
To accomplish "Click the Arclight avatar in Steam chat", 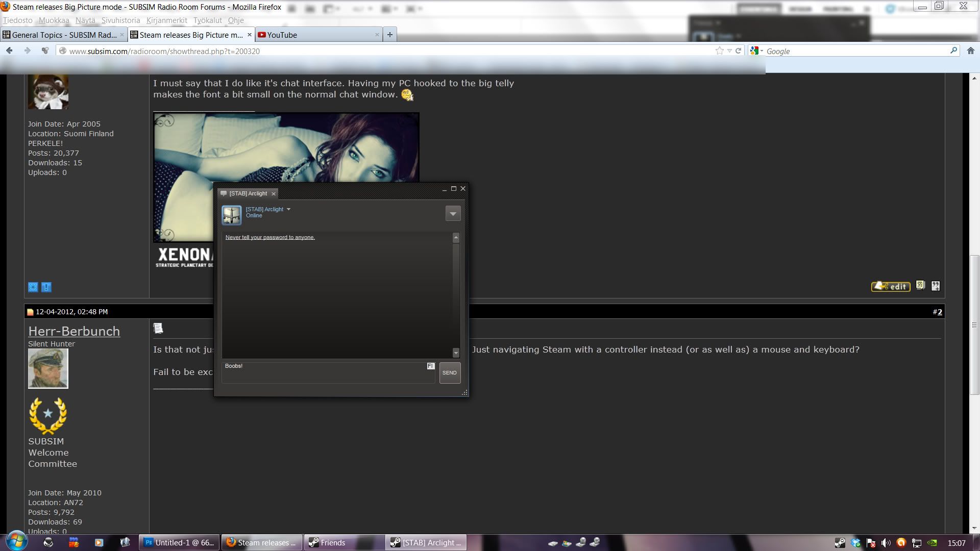I will click(231, 215).
